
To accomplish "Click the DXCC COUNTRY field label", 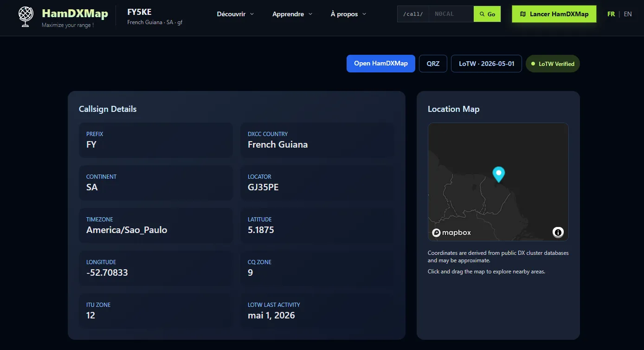I will pos(268,134).
